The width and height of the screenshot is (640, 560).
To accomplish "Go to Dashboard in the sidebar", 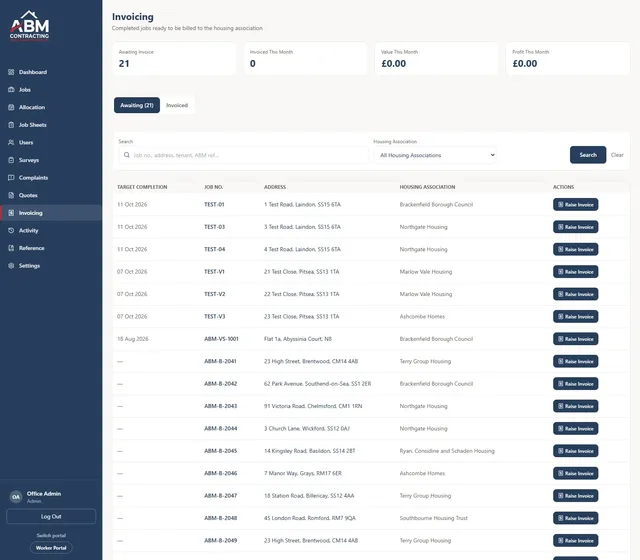I will click(x=33, y=72).
